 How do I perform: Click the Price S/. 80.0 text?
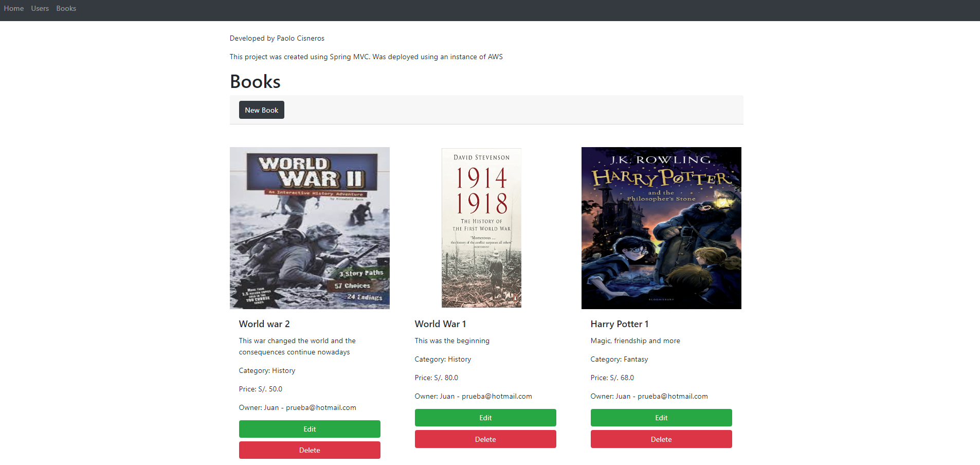point(436,378)
